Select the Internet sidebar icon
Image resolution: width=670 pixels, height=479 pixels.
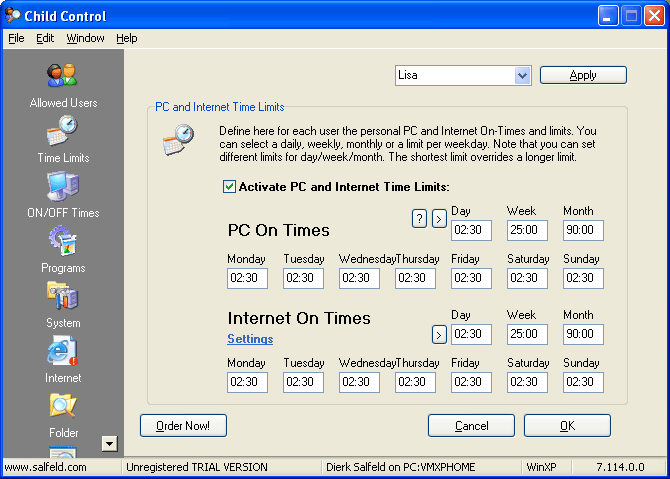click(62, 351)
